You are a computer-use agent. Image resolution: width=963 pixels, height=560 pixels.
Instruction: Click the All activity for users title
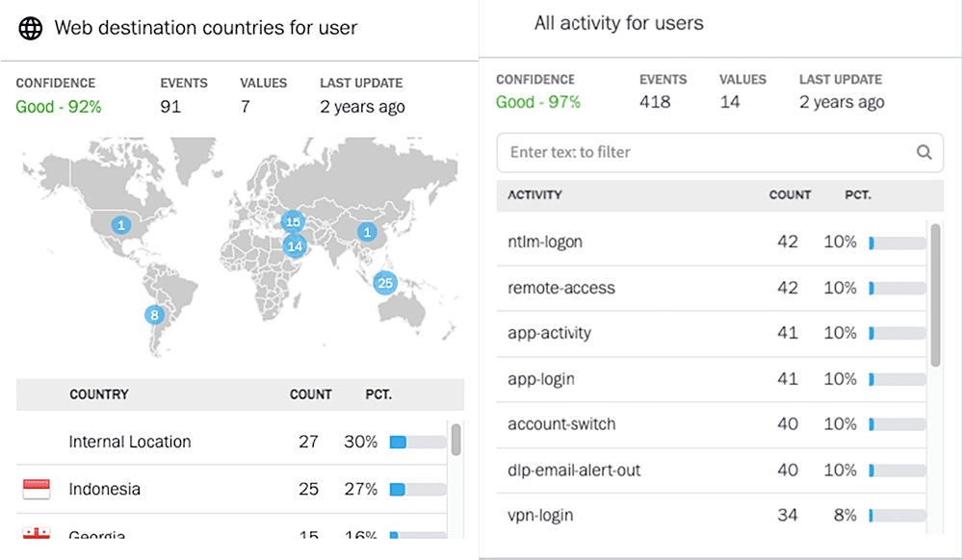(618, 23)
